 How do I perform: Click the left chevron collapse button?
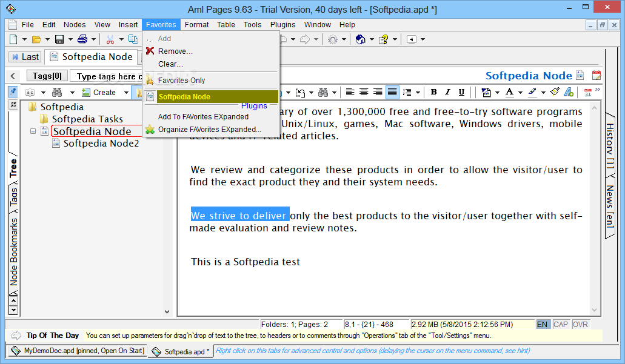point(13,76)
